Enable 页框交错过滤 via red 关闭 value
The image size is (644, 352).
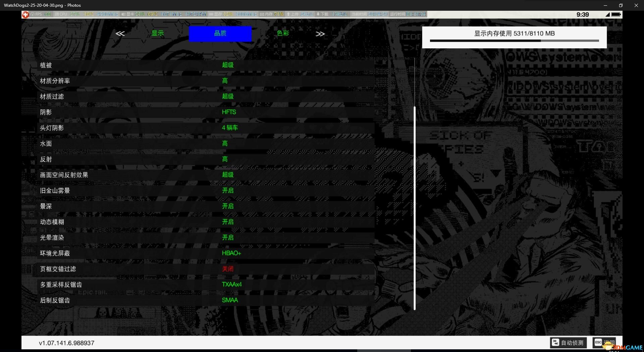click(x=228, y=269)
